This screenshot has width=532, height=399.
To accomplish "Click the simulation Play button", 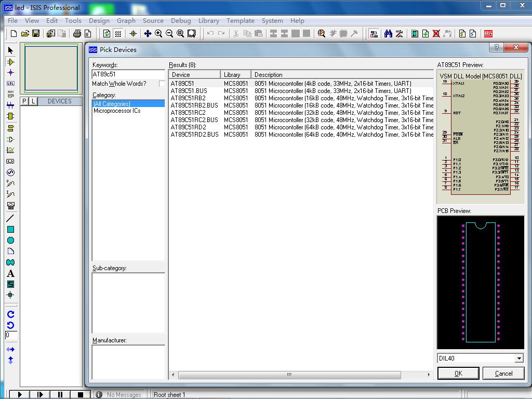I will point(20,395).
